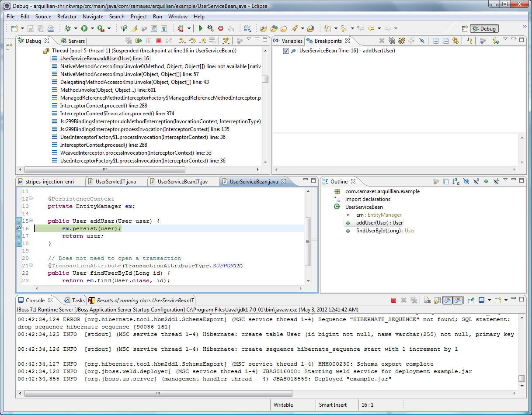Click the Step Over icon
The image size is (532, 415).
click(x=192, y=41)
